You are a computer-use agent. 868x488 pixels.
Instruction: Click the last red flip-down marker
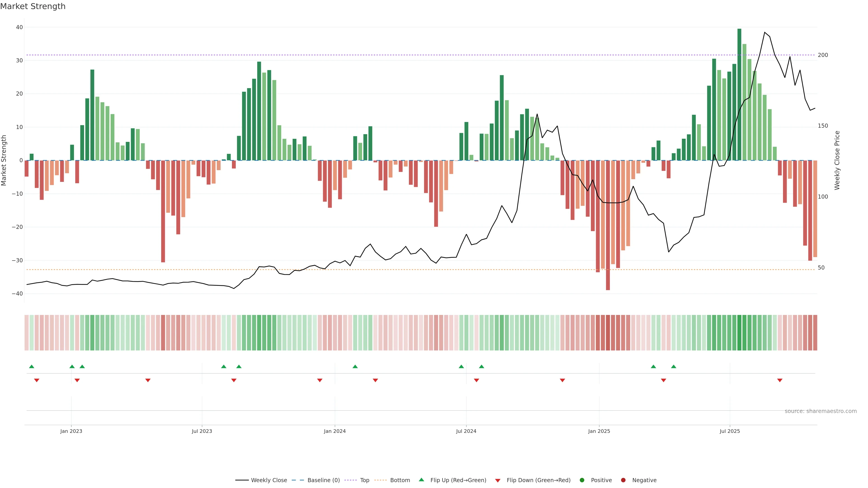pyautogui.click(x=780, y=380)
